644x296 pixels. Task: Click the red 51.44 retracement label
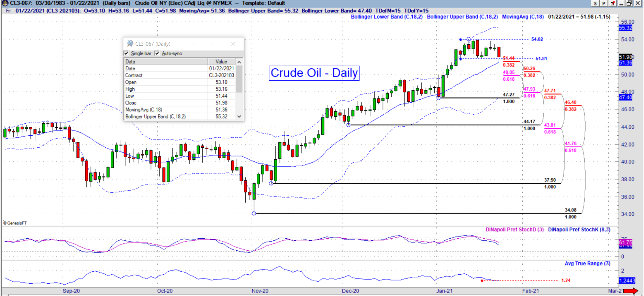tap(508, 58)
